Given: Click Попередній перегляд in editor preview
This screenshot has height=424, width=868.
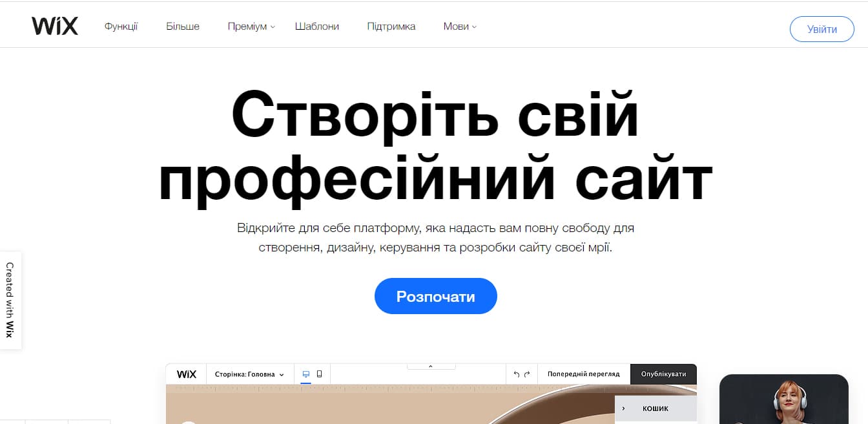Looking at the screenshot, I should tap(584, 374).
